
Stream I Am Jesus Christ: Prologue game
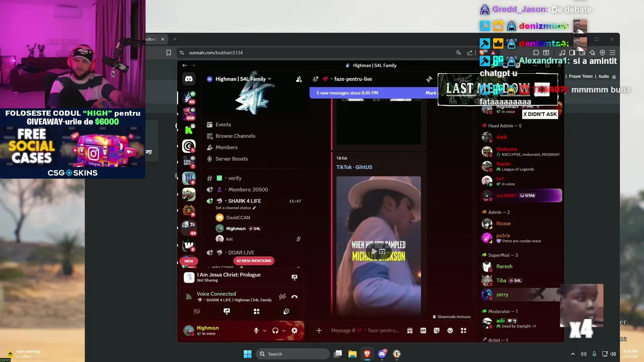pos(294,277)
